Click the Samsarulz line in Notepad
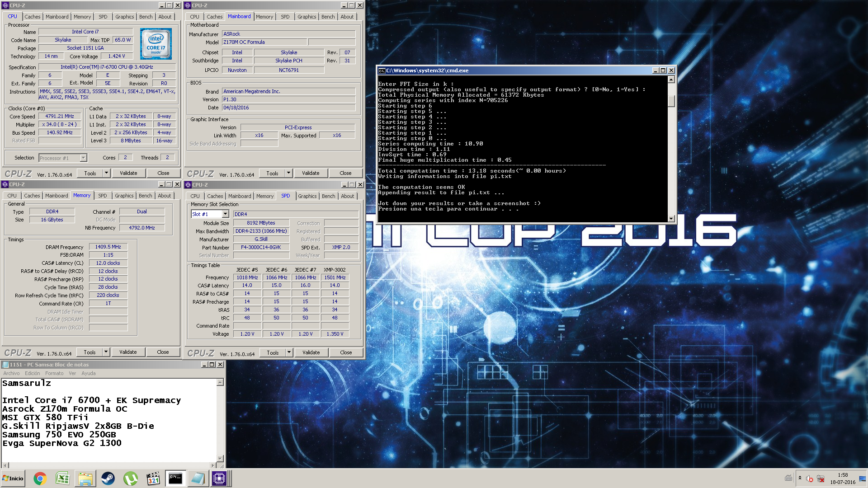 click(27, 383)
